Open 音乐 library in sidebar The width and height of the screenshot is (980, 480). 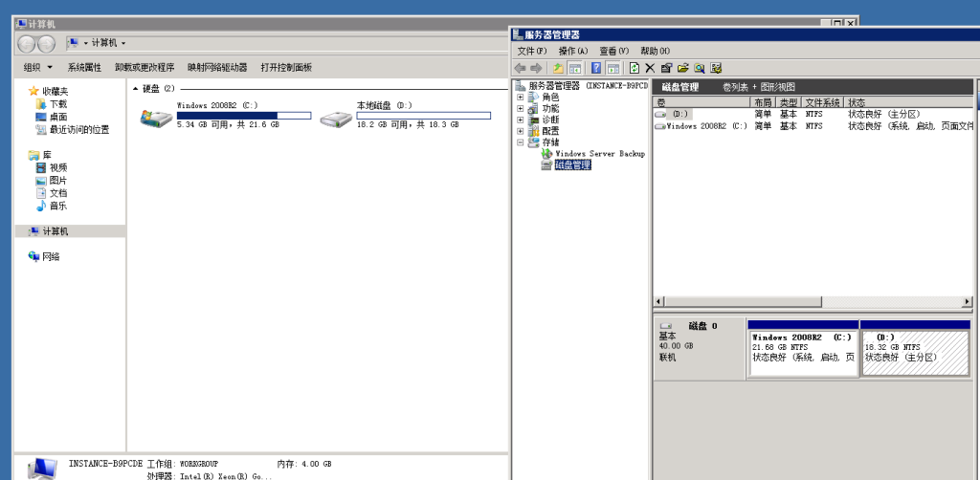(58, 206)
